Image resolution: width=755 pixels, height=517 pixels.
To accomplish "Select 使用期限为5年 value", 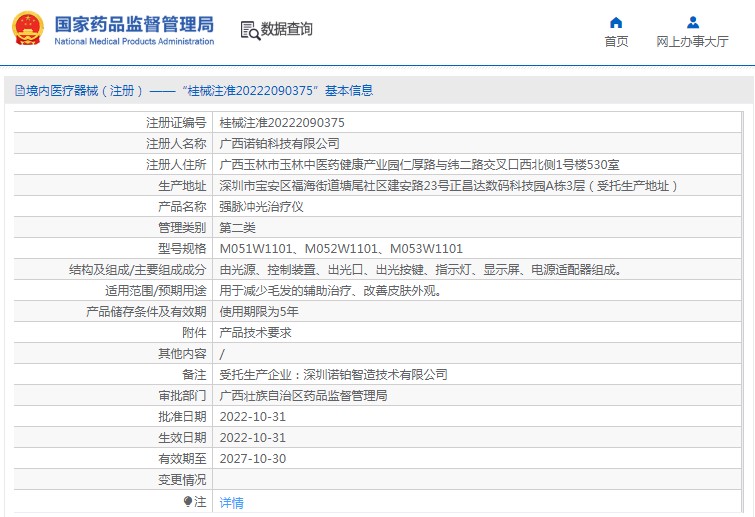I will 259,312.
